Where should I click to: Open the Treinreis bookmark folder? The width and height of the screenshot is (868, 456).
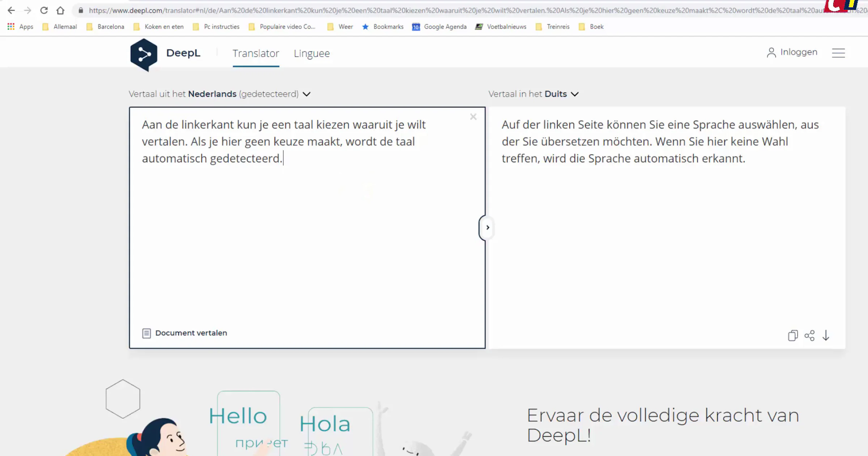tap(553, 26)
